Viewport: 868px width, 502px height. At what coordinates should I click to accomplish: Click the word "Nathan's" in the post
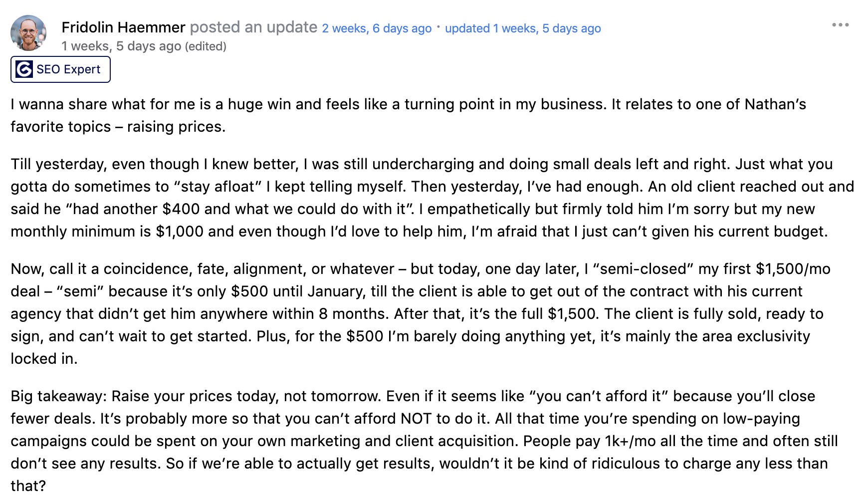click(775, 104)
